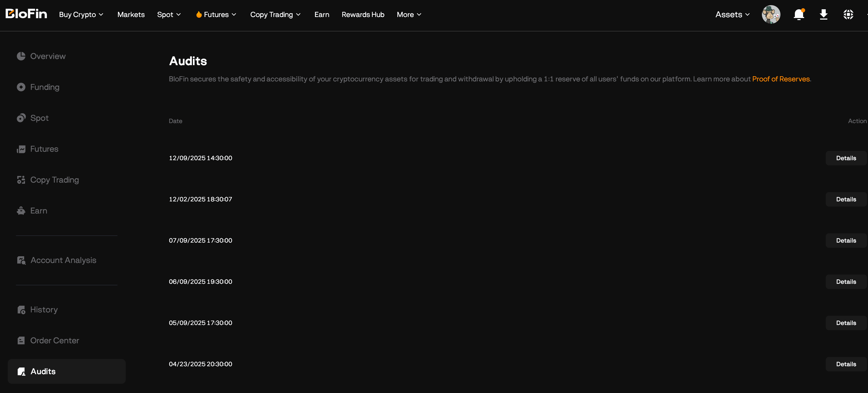
Task: Open the Markets menu item
Action: click(x=131, y=14)
